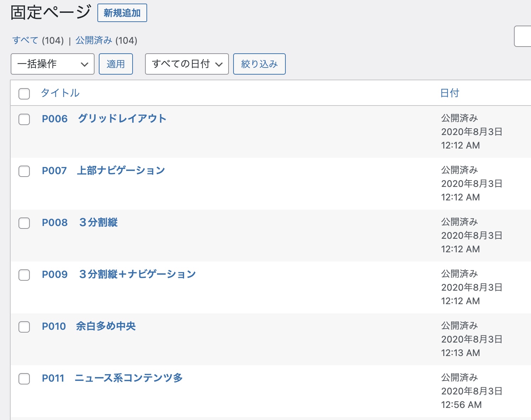
Task: Check the P011 ニュース系コンテンツ多 checkbox
Action: (x=24, y=379)
